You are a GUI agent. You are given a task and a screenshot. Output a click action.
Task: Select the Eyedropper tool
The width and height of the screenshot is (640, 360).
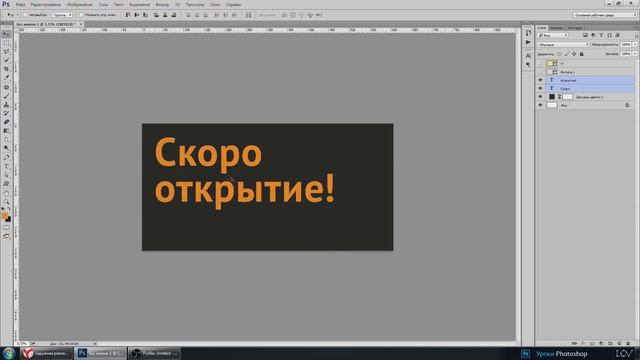6,78
